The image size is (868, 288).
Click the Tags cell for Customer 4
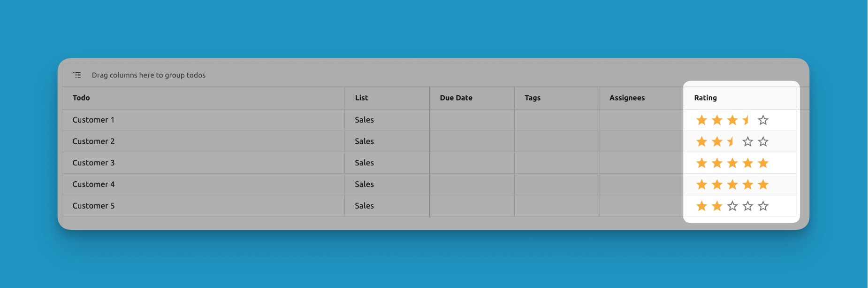(556, 185)
